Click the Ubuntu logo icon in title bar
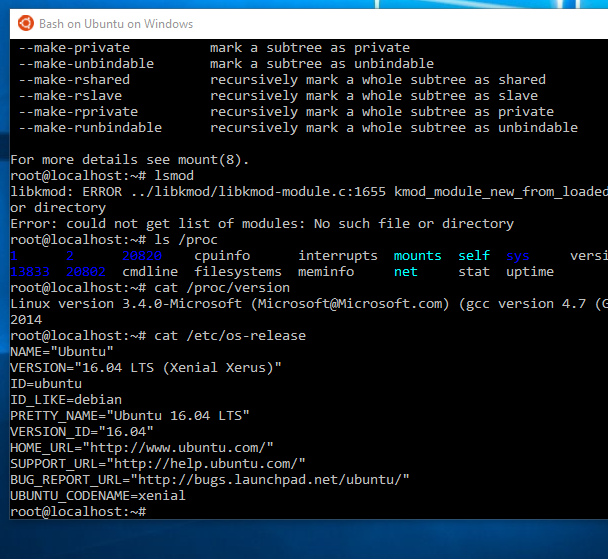Image resolution: width=608 pixels, height=559 pixels. coord(26,24)
